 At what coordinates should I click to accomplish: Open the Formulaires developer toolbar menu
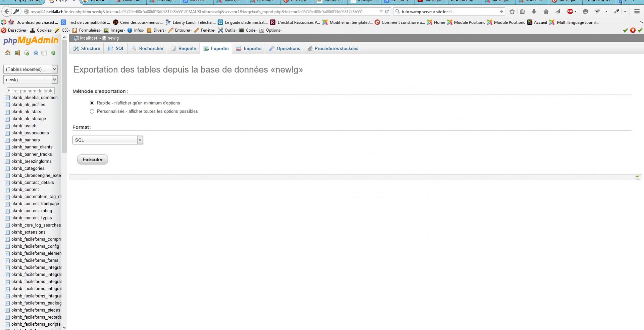pos(87,30)
